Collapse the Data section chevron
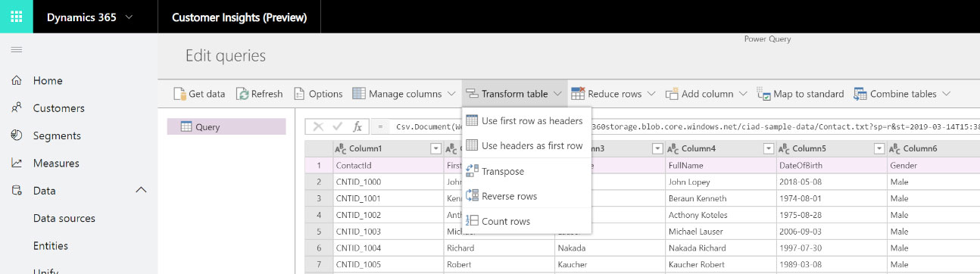Screen dimensions: 980x274 (x=141, y=190)
